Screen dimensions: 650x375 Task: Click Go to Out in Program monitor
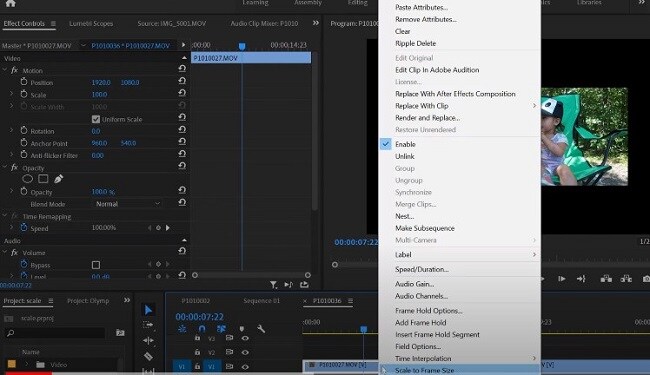[x=581, y=279]
